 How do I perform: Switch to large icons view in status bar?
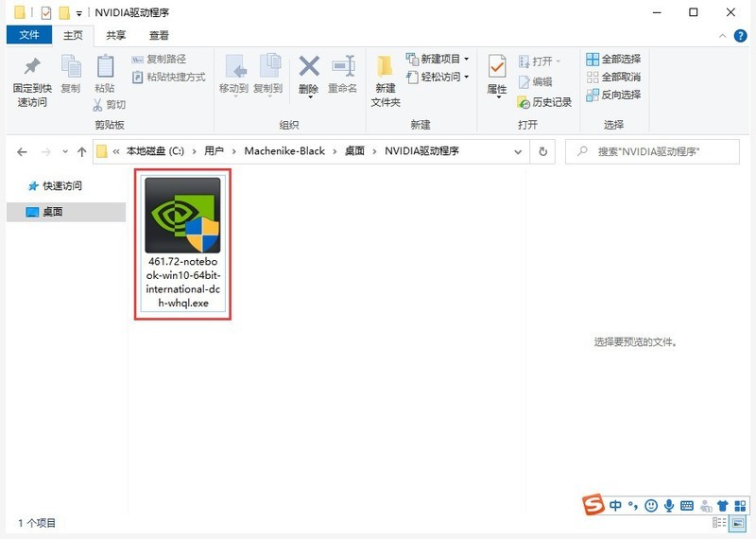pyautogui.click(x=738, y=522)
